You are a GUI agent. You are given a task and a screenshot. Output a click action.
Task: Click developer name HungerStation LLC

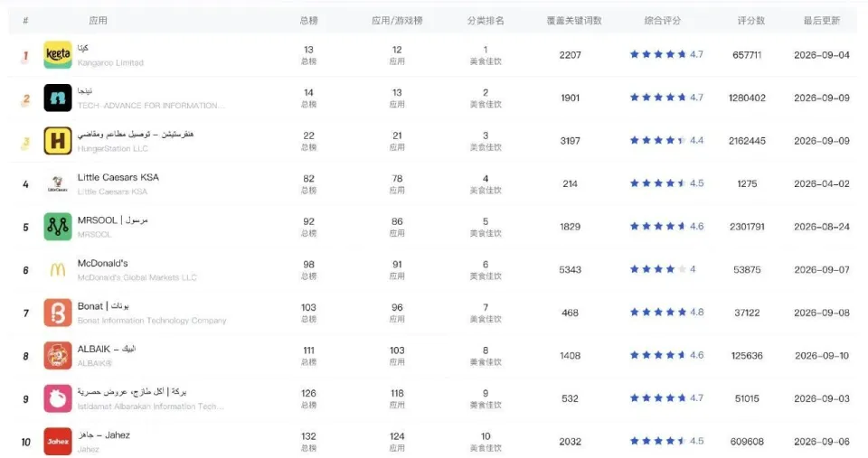coord(112,149)
